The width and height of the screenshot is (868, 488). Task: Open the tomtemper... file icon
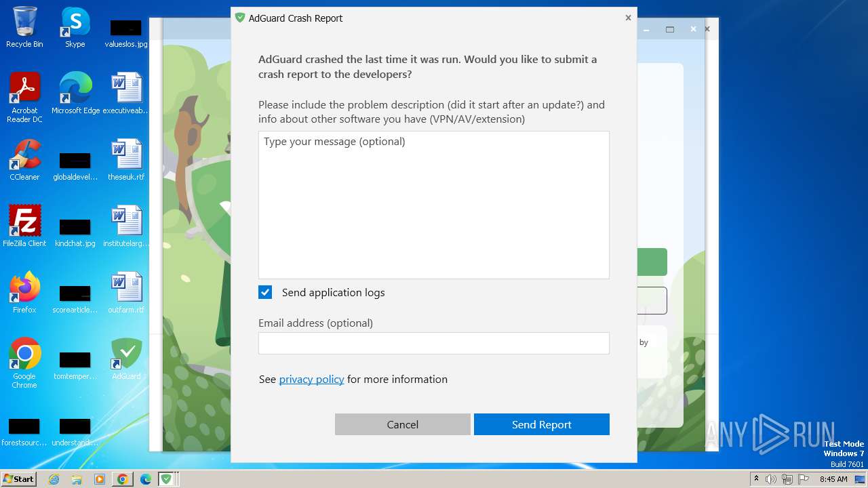click(75, 365)
